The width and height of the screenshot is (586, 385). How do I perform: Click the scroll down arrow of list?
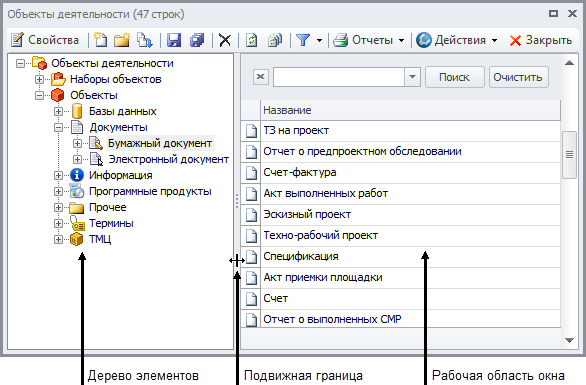coord(569,341)
